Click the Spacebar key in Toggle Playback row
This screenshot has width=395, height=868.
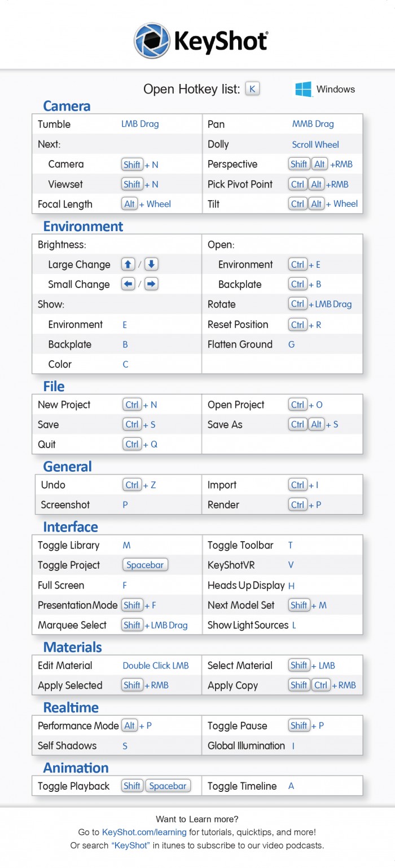168,786
